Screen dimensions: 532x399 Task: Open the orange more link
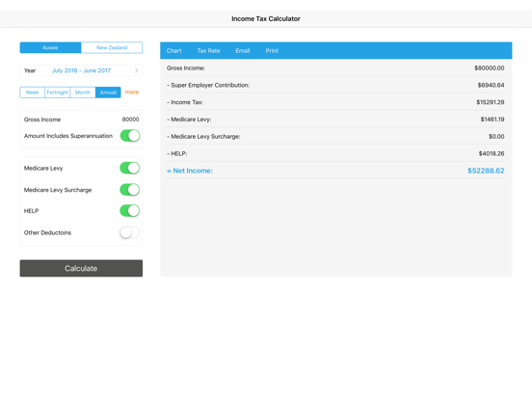132,92
